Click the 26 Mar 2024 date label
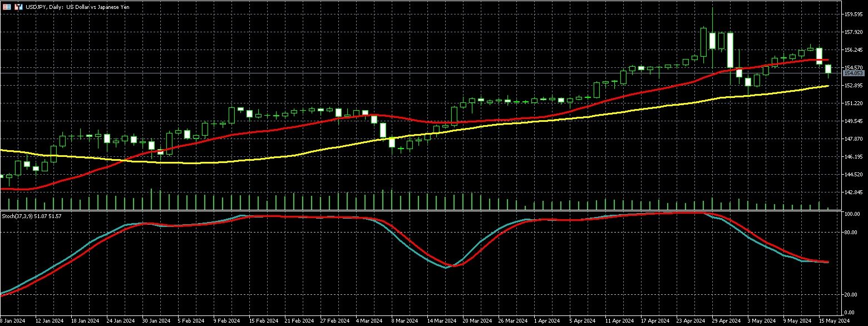 tap(512, 321)
